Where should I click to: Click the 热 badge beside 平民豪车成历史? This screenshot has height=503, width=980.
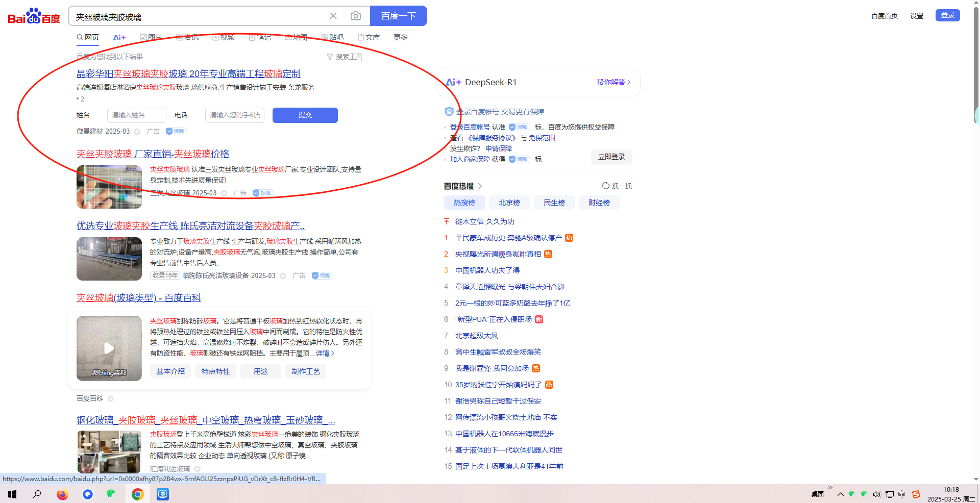[x=569, y=238]
